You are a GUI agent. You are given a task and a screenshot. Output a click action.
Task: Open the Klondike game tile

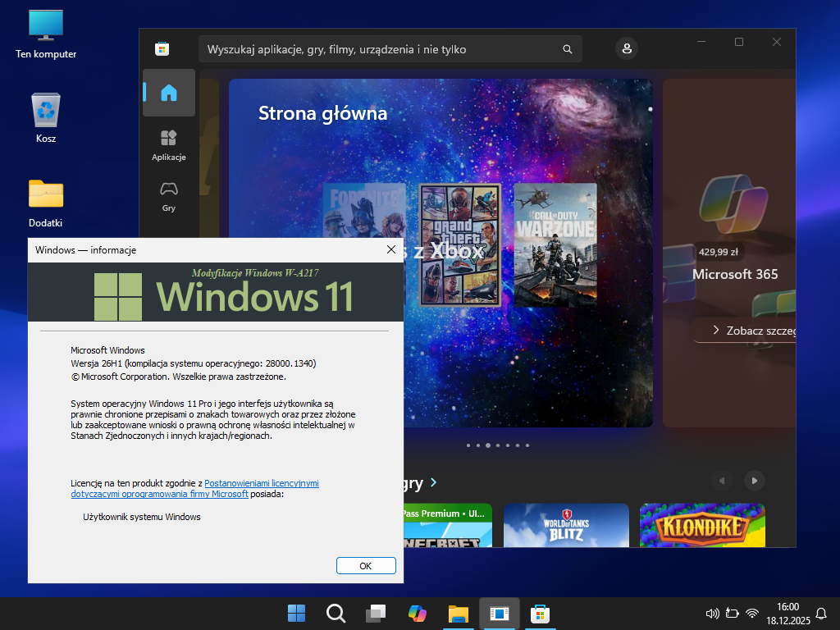(702, 525)
